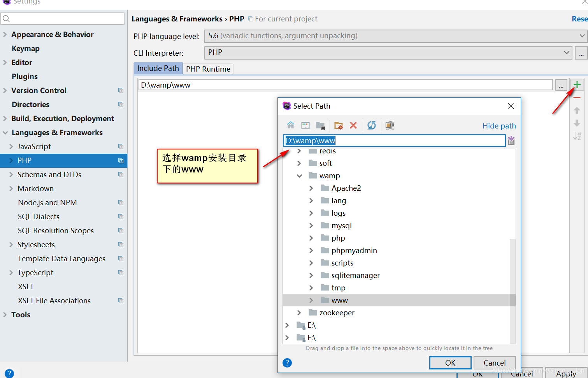Create a new folder in Select Path

339,125
